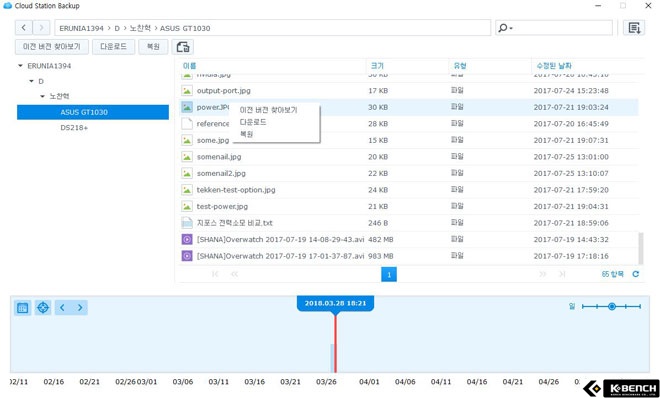This screenshot has width=660, height=398.
Task: Refresh the file list with reload icon
Action: click(636, 274)
